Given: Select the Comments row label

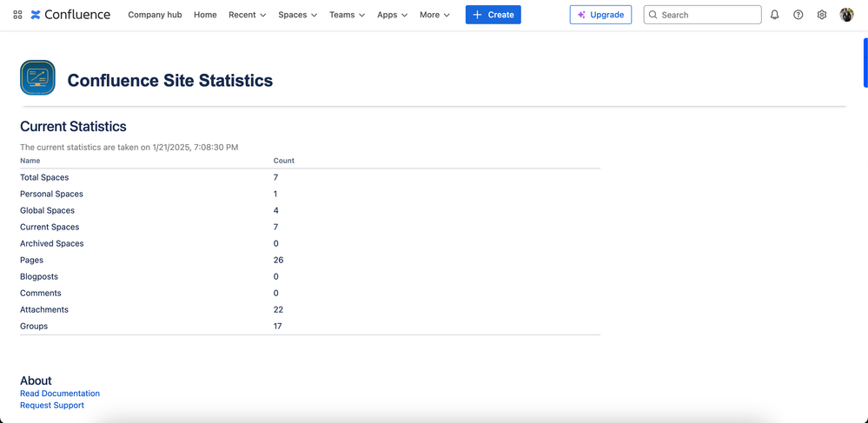Looking at the screenshot, I should click(41, 293).
